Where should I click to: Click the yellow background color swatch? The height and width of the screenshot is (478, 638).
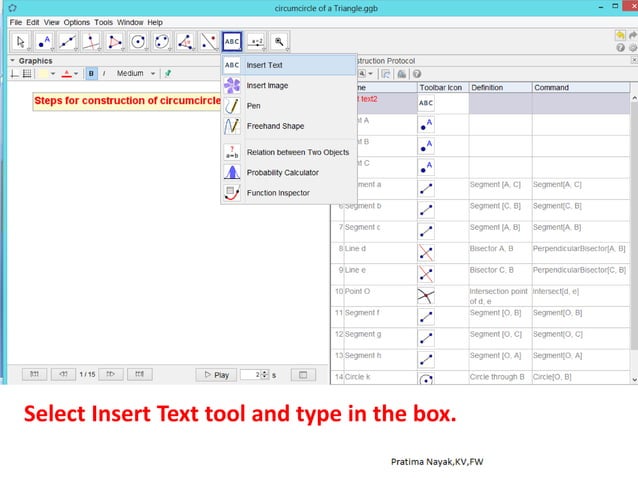coord(44,73)
